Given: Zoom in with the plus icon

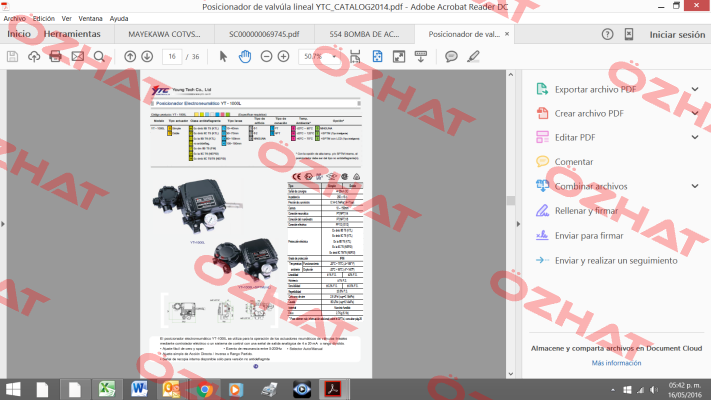Looking at the screenshot, I should click(x=283, y=57).
